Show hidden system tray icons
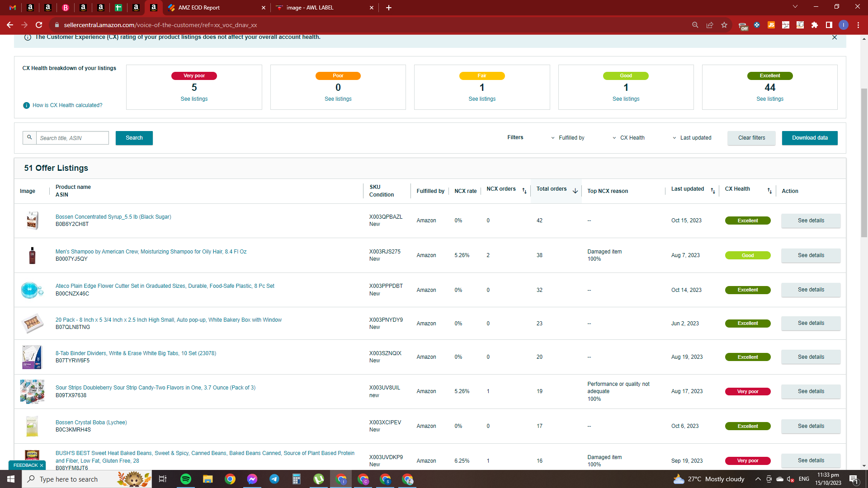 point(758,479)
